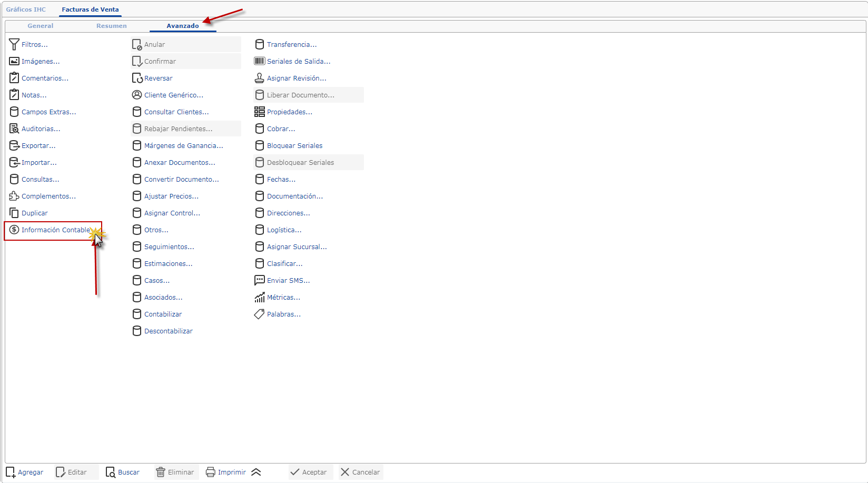868x483 pixels.
Task: Click Liberar Documento option
Action: click(309, 95)
